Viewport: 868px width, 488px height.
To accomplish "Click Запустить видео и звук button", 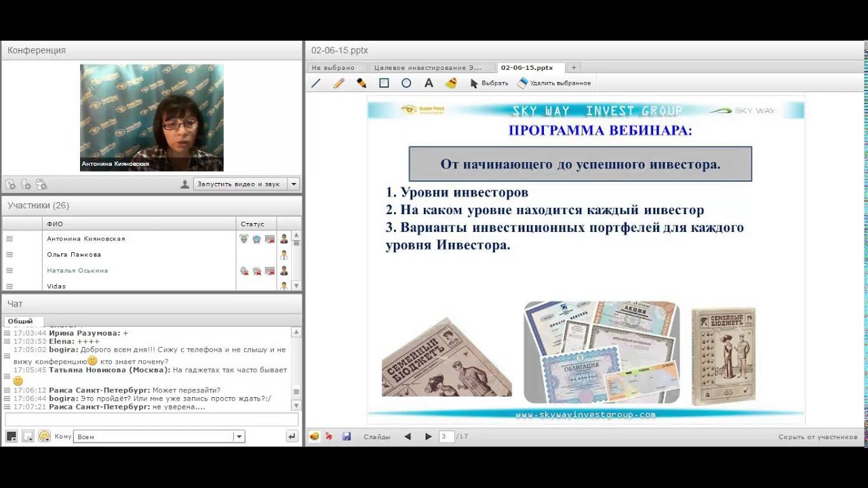I will [240, 184].
